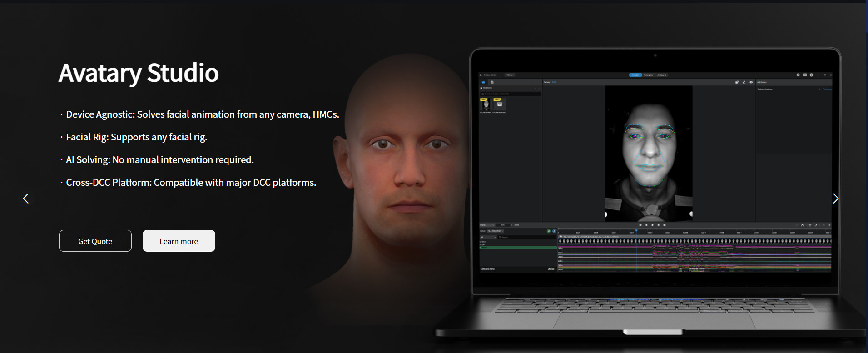Open the document file icon panel
868x353 pixels.
point(492,82)
